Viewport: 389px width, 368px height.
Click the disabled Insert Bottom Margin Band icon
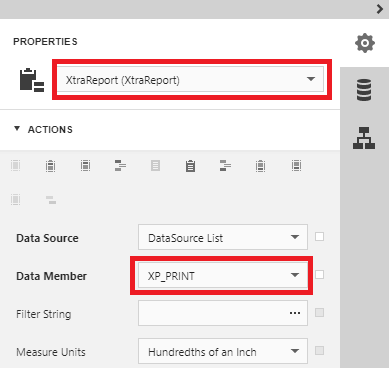[15, 199]
